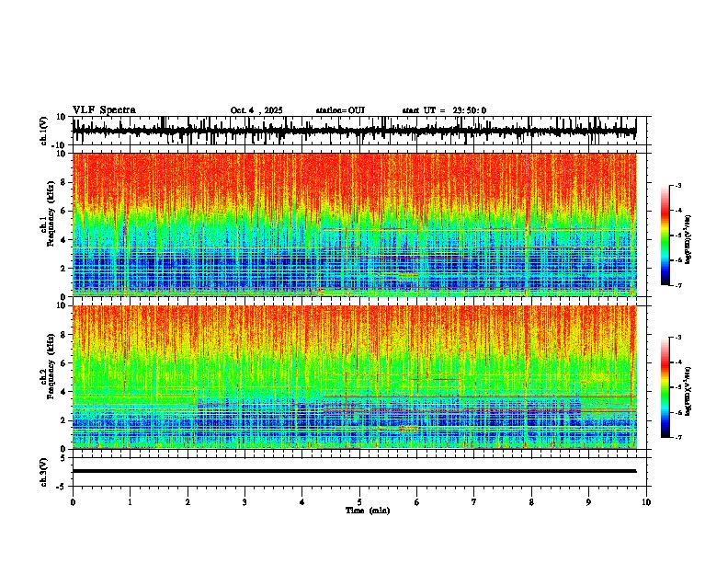Click the ch.2 spectrogram plot
Image resolution: width=728 pixels, height=563 pixels.
click(x=355, y=377)
